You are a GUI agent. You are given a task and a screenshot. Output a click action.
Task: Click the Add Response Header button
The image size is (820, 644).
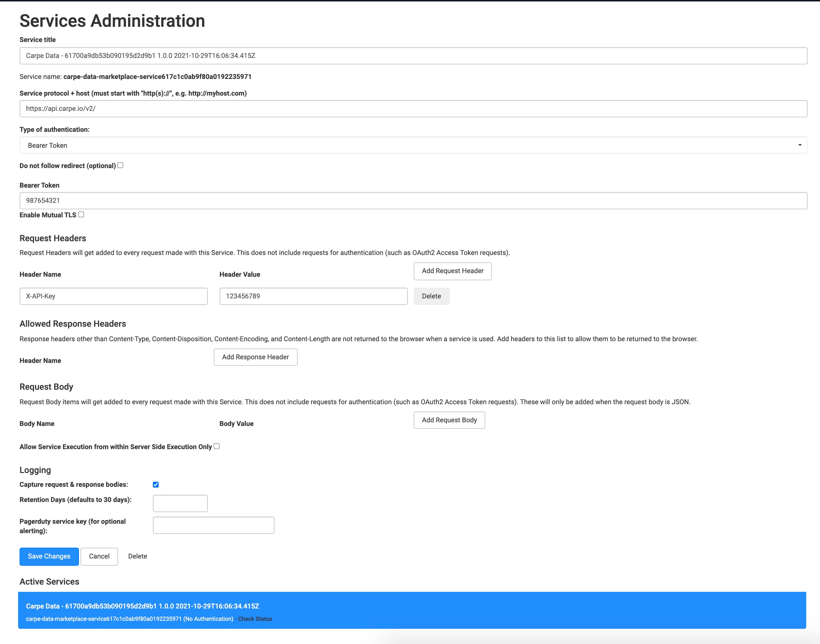click(255, 357)
